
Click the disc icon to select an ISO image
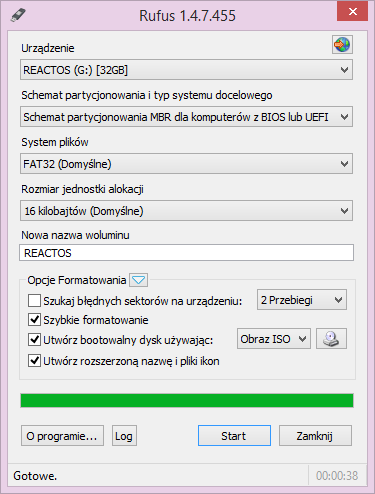coord(331,339)
